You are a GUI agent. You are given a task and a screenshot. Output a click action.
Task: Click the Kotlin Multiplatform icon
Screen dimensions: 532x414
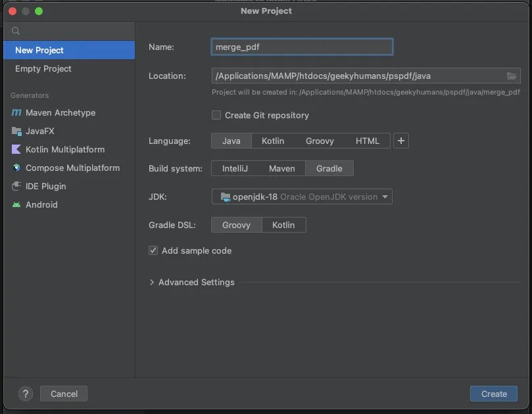(16, 150)
